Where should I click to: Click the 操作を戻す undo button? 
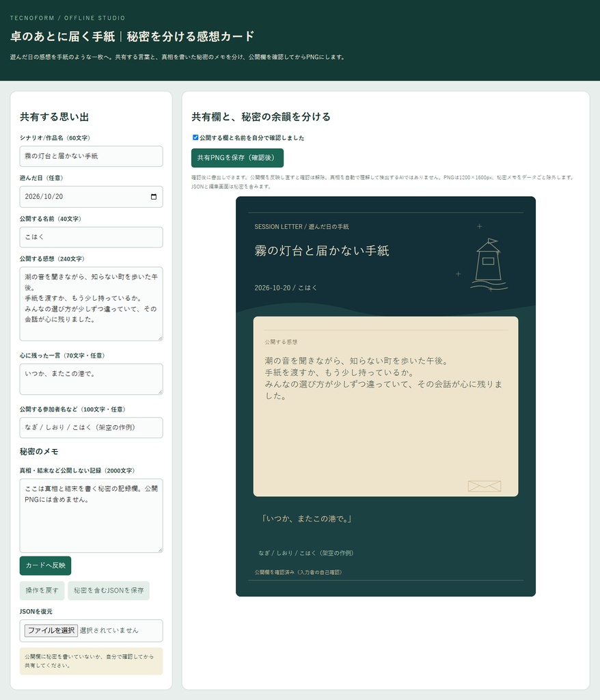(42, 591)
